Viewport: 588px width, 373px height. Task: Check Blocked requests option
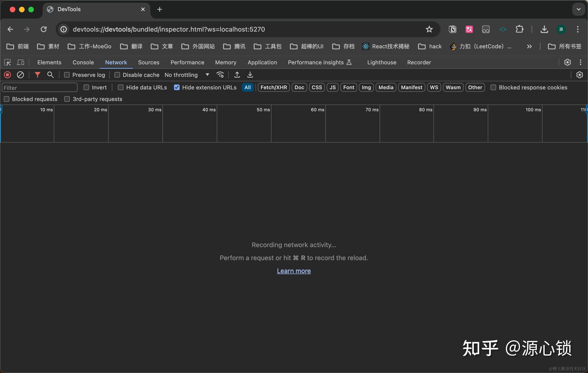6,99
